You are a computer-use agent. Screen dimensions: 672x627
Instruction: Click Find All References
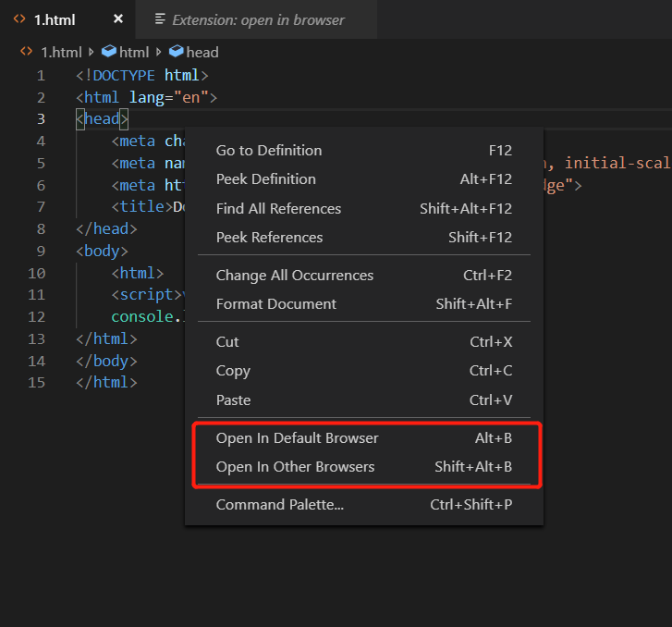pos(278,209)
